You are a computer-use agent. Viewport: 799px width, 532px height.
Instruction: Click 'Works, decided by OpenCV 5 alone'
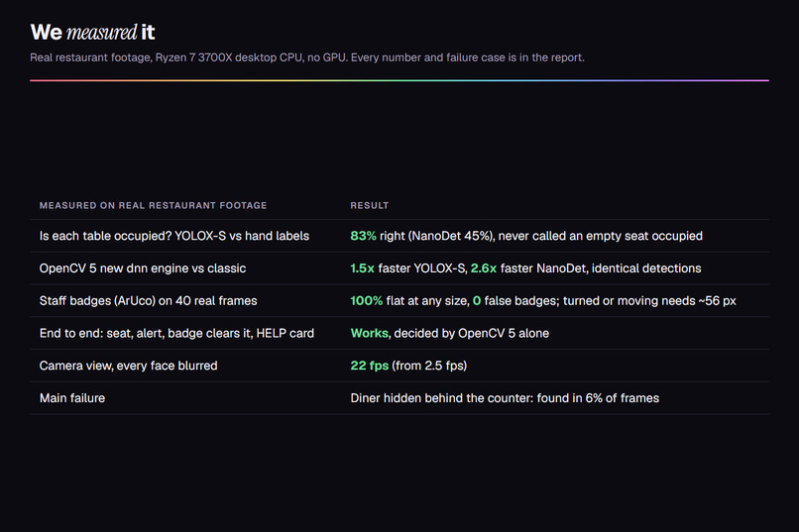coord(449,333)
